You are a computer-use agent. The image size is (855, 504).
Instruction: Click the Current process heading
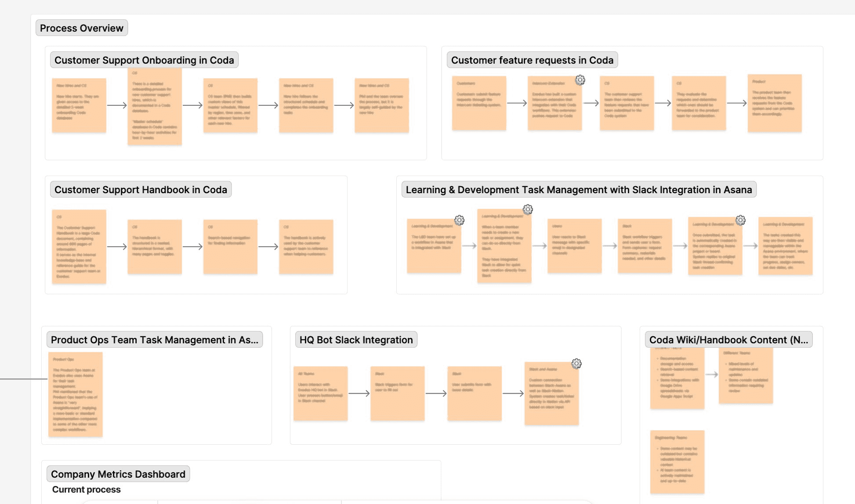pos(86,490)
